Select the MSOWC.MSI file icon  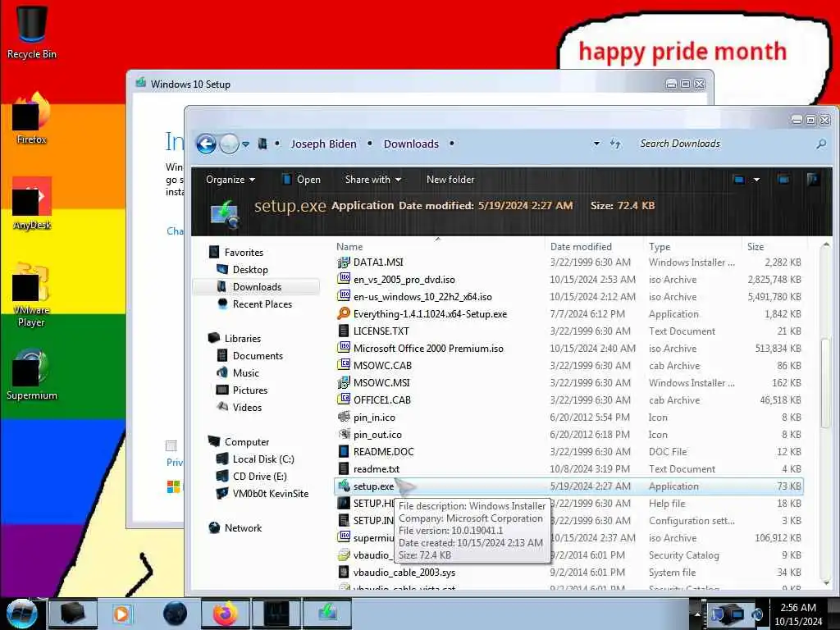344,382
